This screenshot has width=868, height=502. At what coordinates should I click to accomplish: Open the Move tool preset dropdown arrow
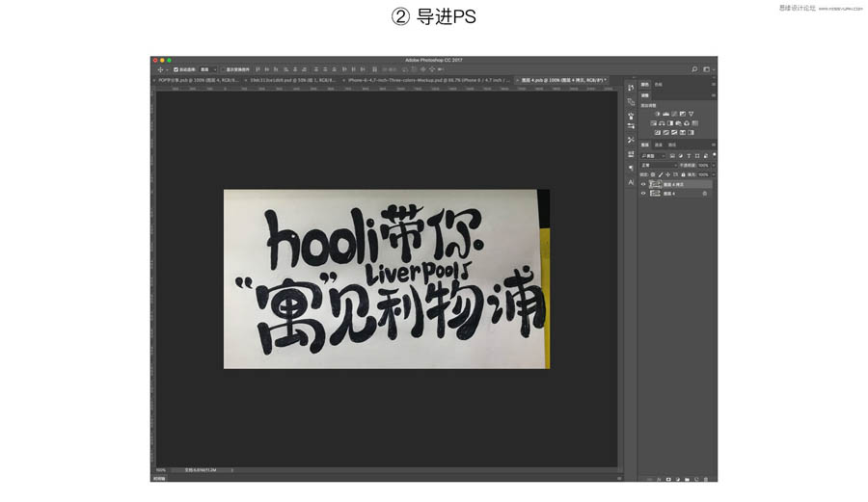[167, 70]
